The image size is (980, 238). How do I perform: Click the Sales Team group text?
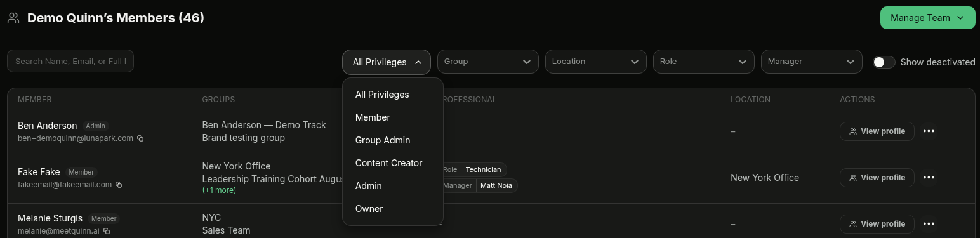[226, 230]
